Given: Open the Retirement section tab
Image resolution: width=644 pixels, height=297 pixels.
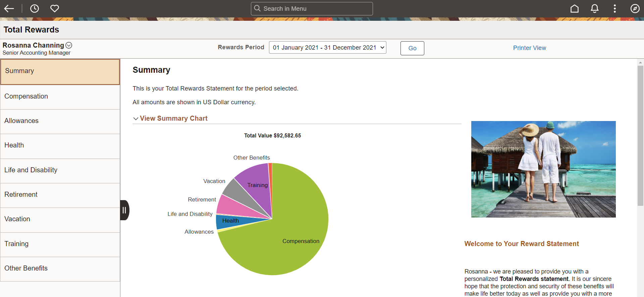Looking at the screenshot, I should [60, 195].
